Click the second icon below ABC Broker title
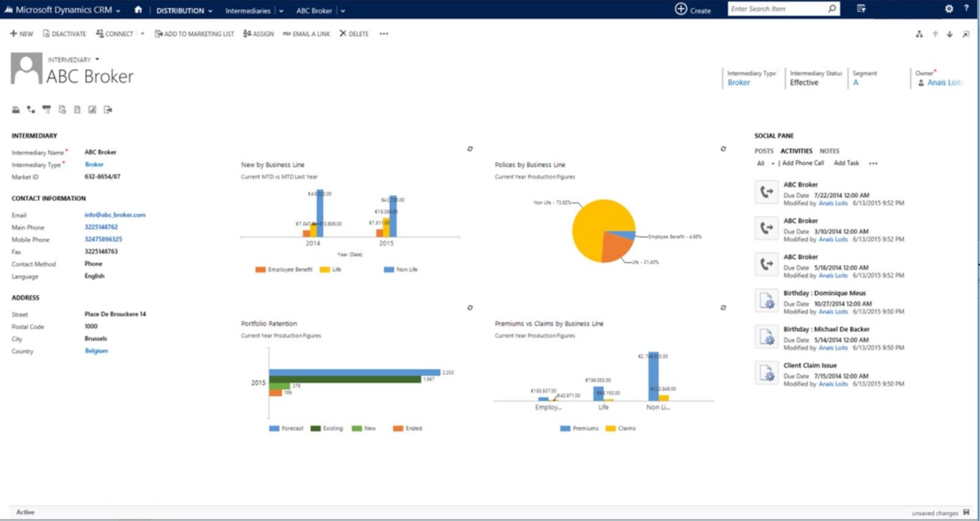Screen dimensions: 980x521 [31, 110]
